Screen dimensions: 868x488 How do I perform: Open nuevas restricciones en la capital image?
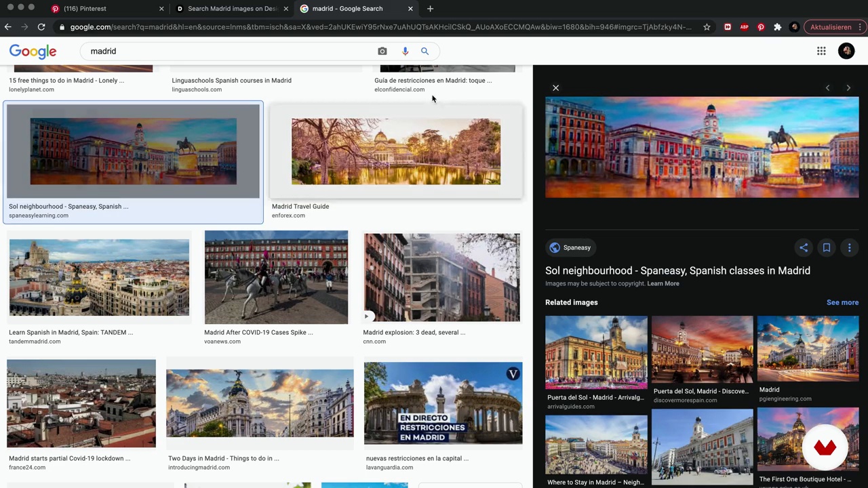(x=443, y=403)
